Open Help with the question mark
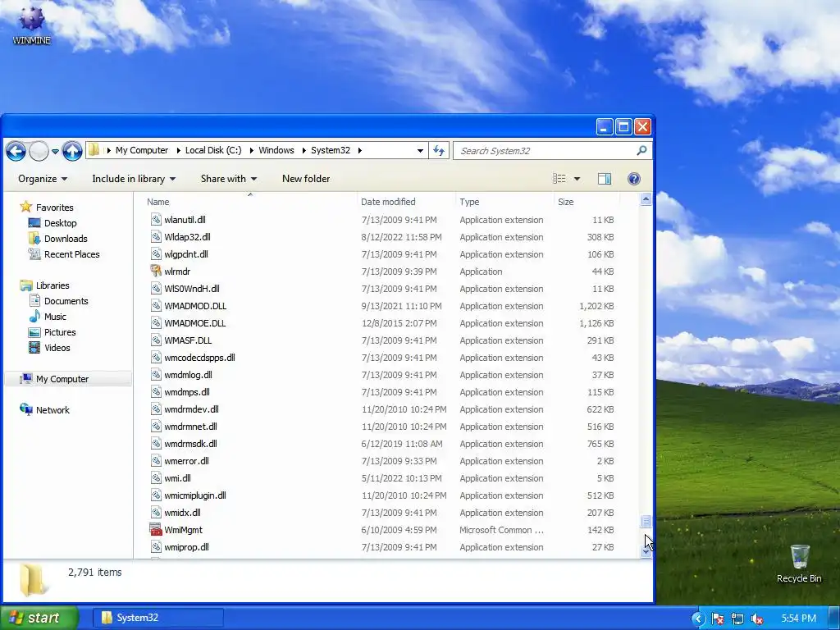The width and height of the screenshot is (840, 630). (634, 179)
